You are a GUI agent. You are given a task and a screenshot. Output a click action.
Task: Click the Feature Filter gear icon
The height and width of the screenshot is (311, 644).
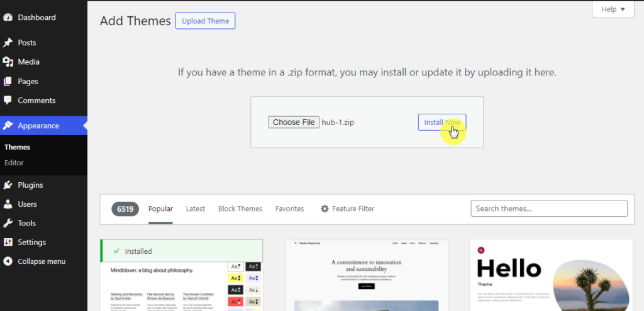pos(325,209)
